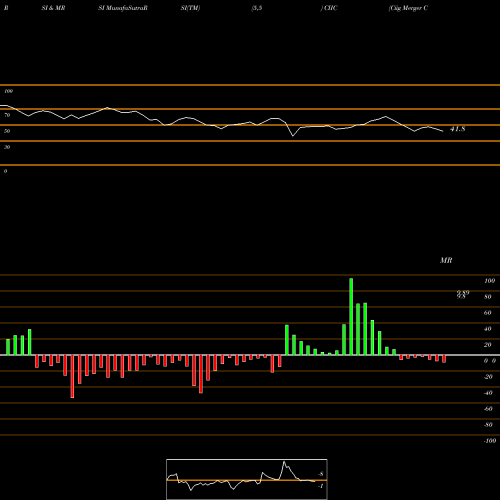500x500 pixels.
Task: Click the MR axis label 20
Action: [488, 345]
